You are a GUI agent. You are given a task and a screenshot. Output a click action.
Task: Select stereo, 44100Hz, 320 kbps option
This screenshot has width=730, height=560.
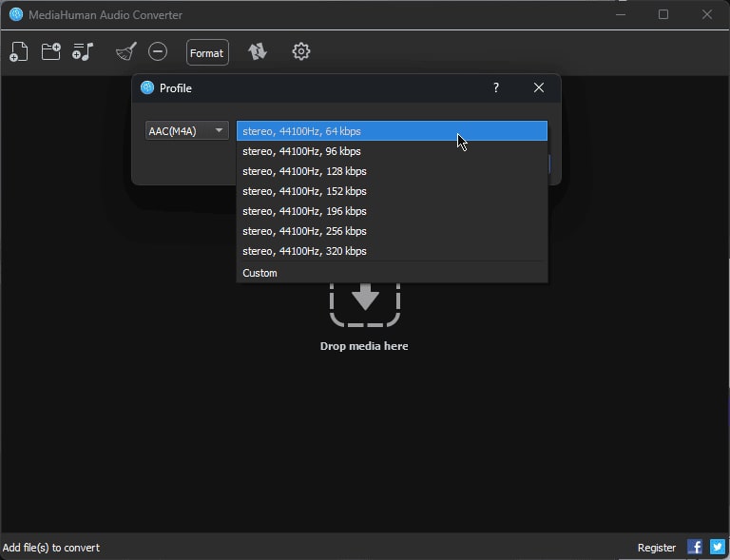pos(392,251)
